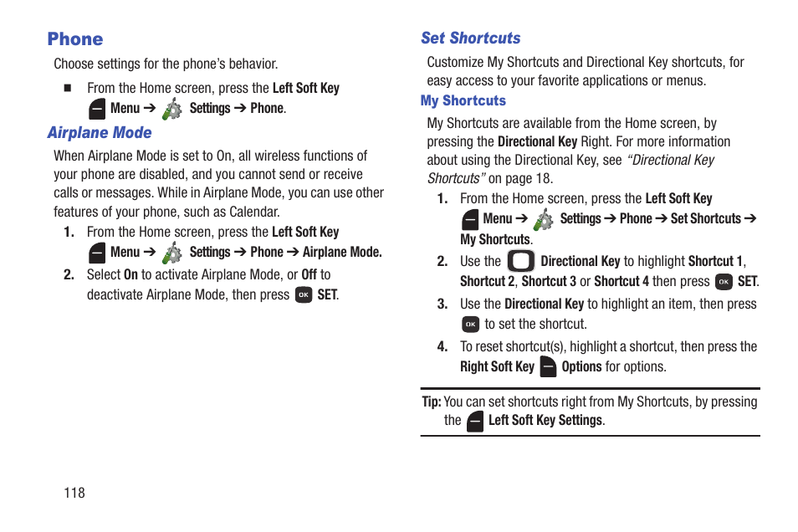Click the Airplane Mode heading
Viewport: 798px width, 532px height.
100,133
